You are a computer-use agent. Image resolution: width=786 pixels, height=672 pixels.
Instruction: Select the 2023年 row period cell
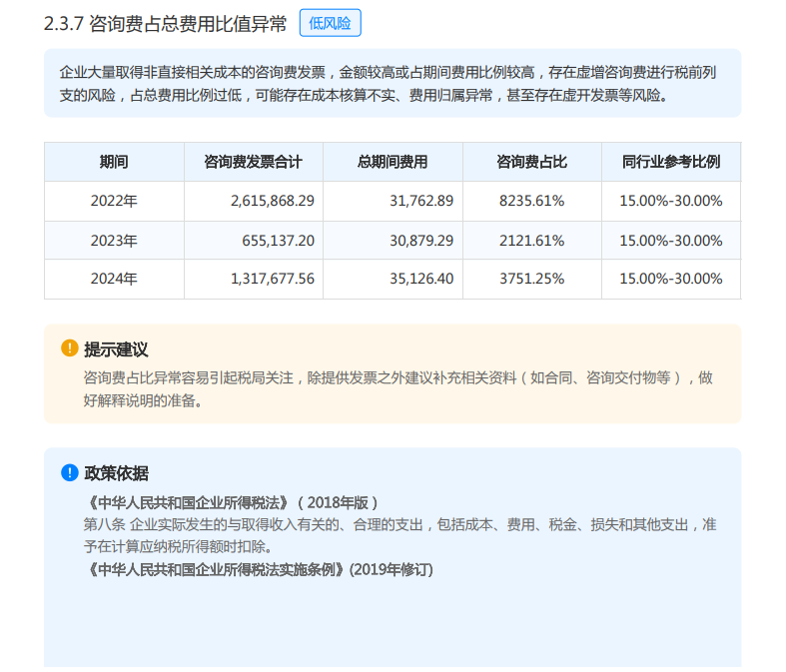[x=114, y=241]
